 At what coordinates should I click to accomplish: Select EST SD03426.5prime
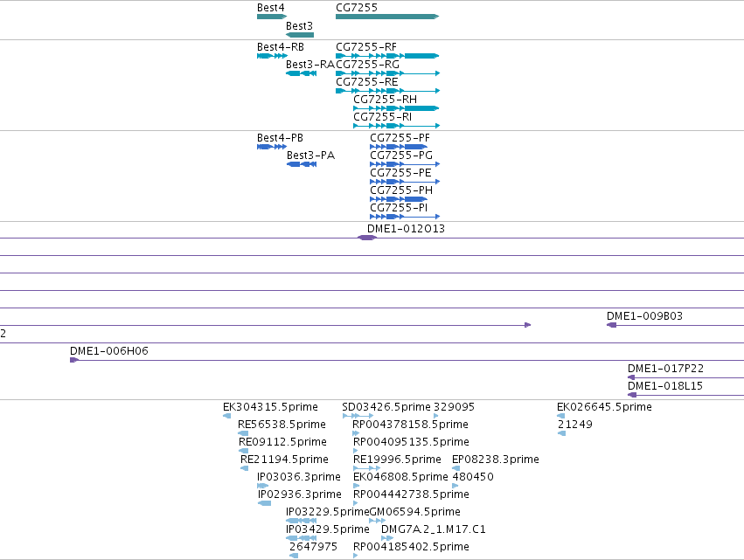(x=386, y=407)
